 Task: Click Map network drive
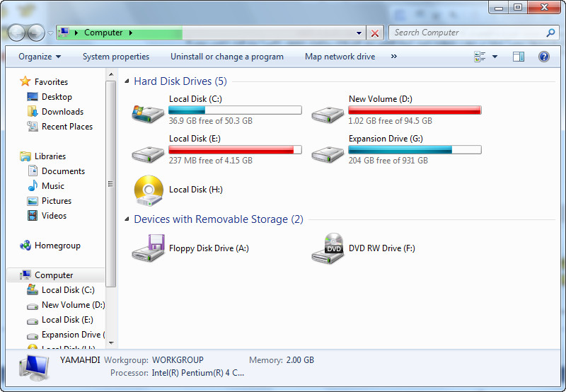point(340,57)
